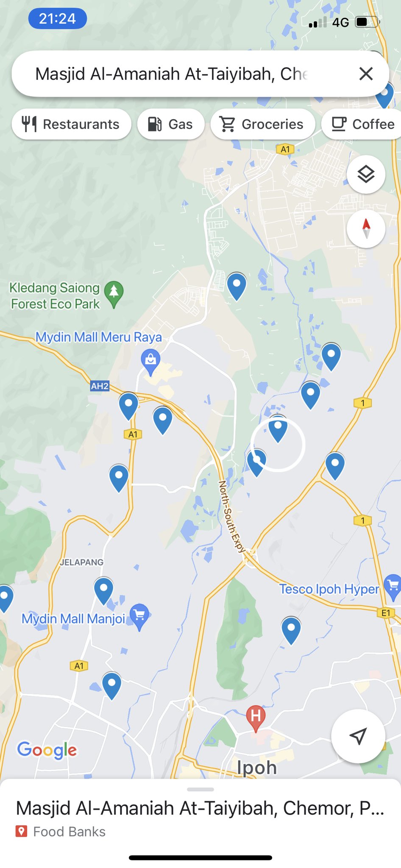The image size is (401, 868).
Task: Center map on my location arrow
Action: [358, 736]
